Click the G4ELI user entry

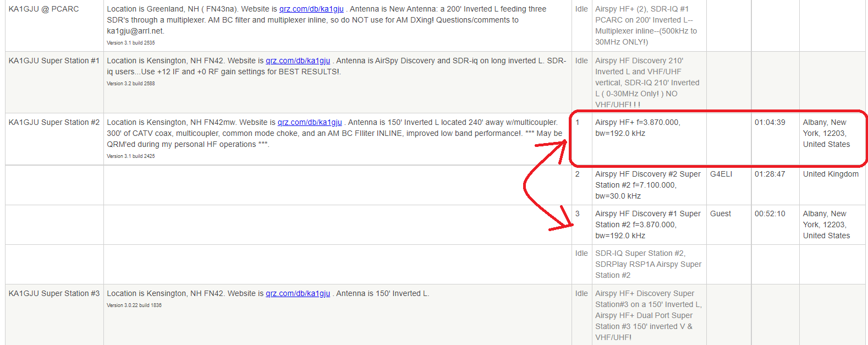[x=721, y=174]
